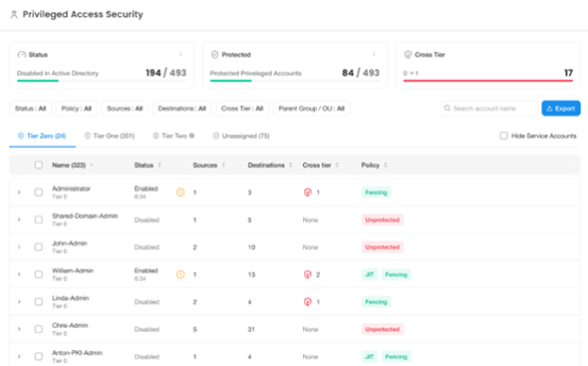
Task: Click the Unprotected tag in John-Admin row
Action: click(383, 247)
